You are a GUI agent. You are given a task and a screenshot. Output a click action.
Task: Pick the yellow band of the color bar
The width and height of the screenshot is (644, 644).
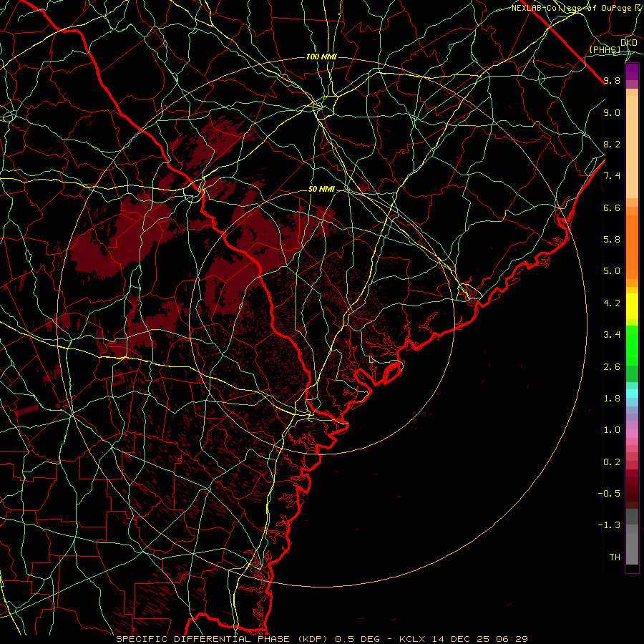[632, 306]
